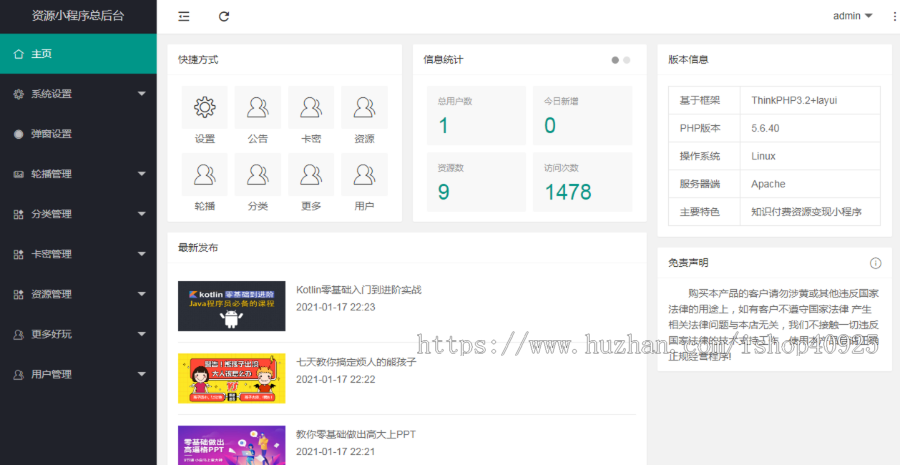Viewport: 900px width, 465px height.
Task: Click the 2021-01-17 22:22 timestamp
Action: tap(336, 379)
